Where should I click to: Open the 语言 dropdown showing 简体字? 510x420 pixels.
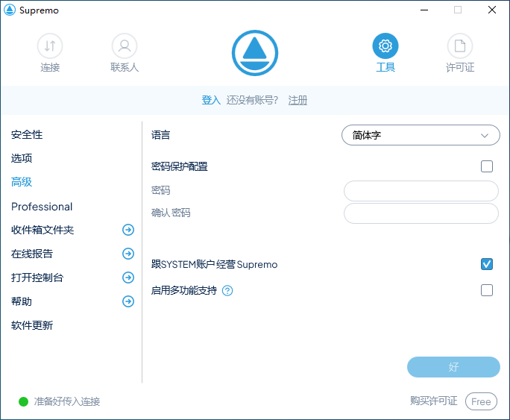pos(421,135)
